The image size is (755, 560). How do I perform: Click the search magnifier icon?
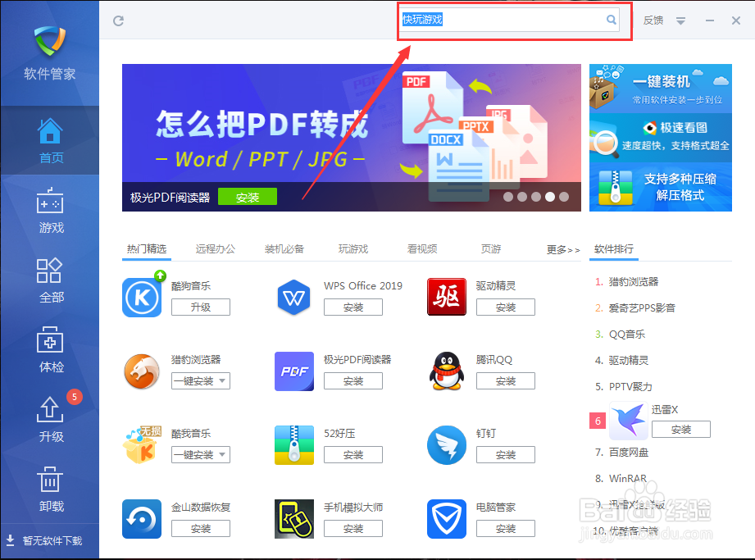coord(611,19)
